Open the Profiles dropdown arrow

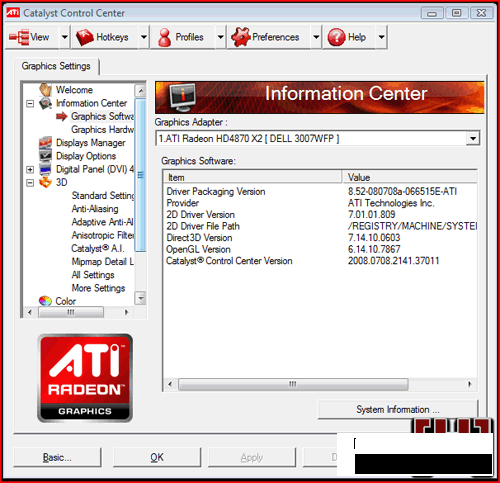point(220,37)
